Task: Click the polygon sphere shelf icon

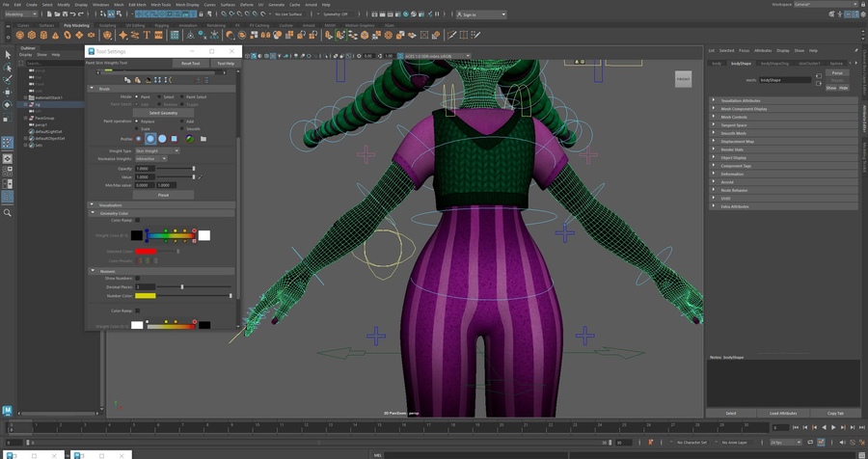Action: 19,36
